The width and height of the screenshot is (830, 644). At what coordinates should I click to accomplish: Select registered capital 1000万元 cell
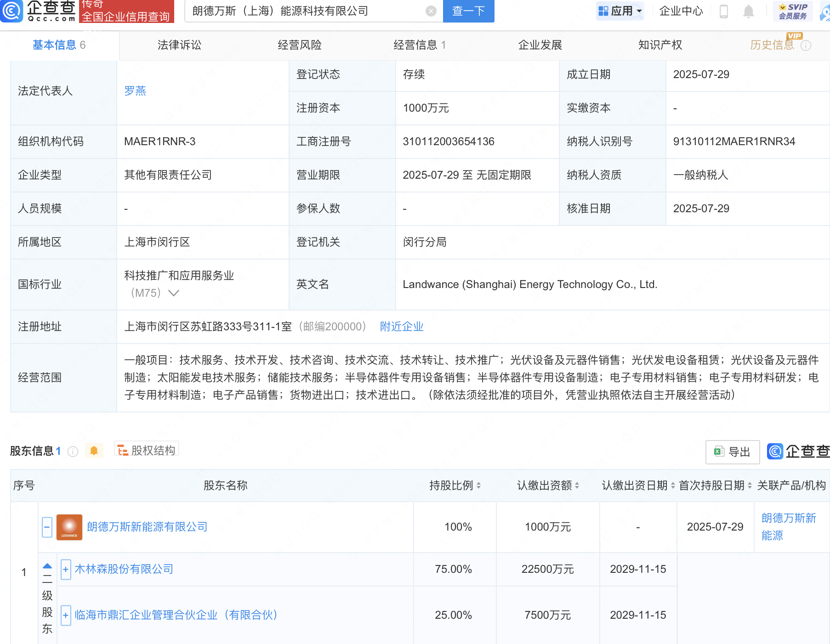click(426, 108)
